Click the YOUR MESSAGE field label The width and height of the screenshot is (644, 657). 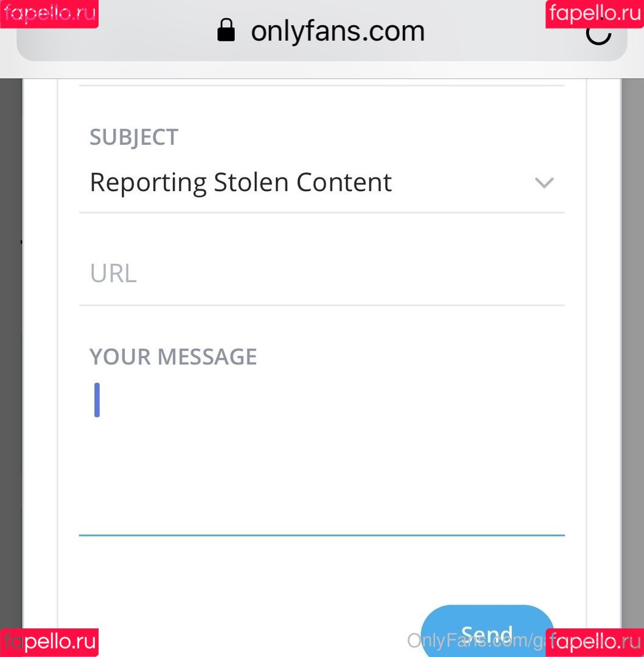pyautogui.click(x=173, y=356)
